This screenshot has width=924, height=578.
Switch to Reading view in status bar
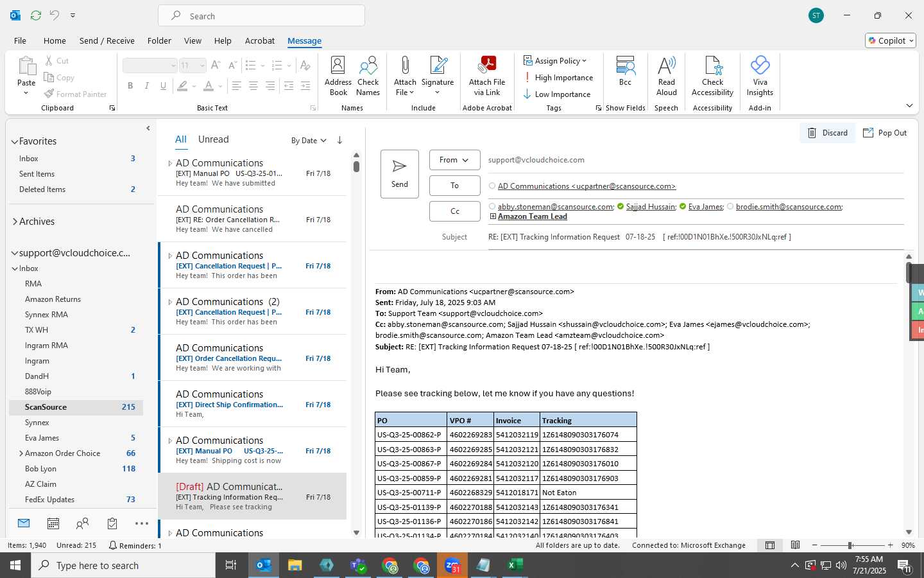coord(796,545)
